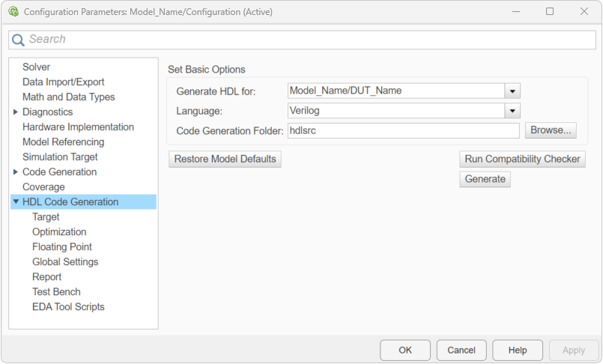Select EDA Tool Scripts in tree

pyautogui.click(x=68, y=307)
